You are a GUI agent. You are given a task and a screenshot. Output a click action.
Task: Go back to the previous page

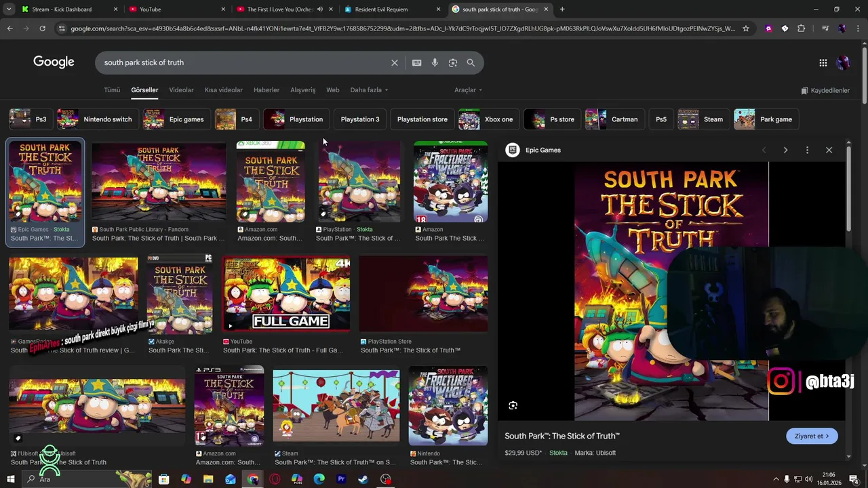coord(9,28)
